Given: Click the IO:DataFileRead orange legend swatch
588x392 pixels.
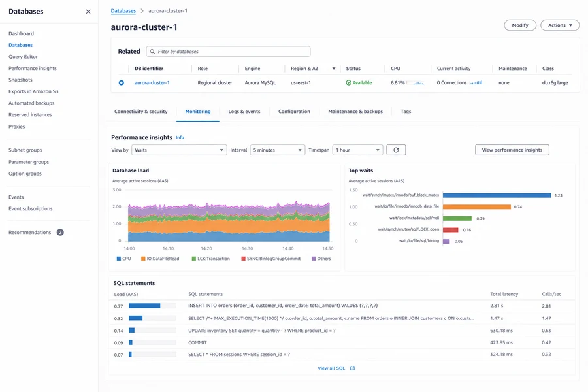Looking at the screenshot, I should pos(143,259).
